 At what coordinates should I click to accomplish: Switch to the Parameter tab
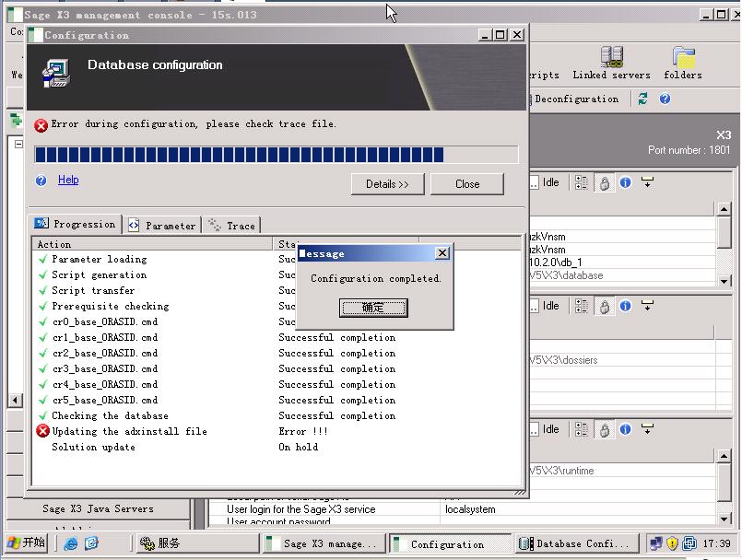tap(162, 225)
